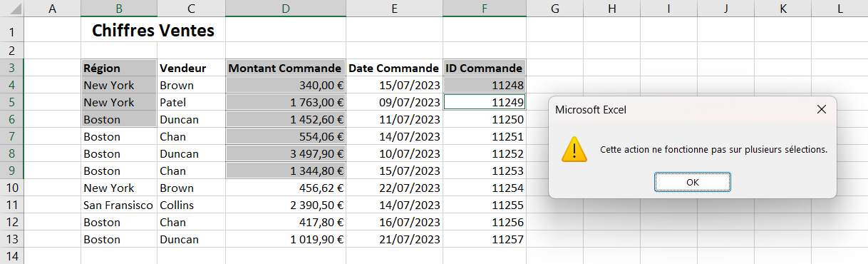
Task: Click the select-all corner of the sheet
Action: 12,9
